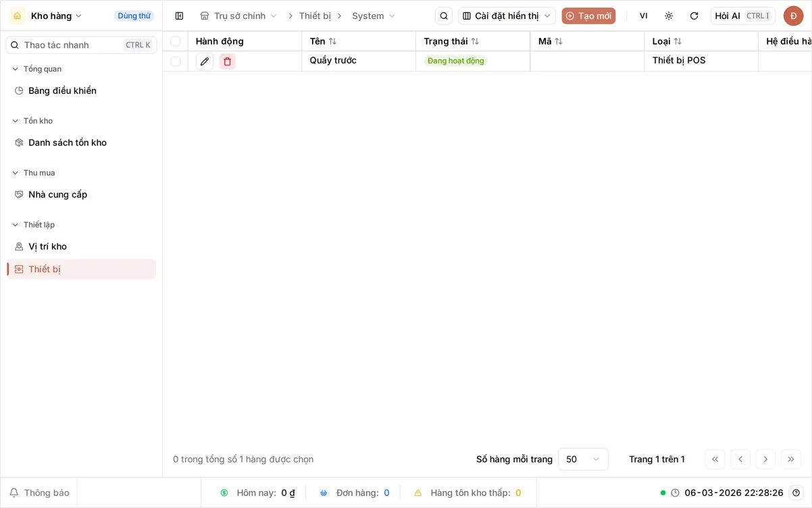The width and height of the screenshot is (812, 508).
Task: Open Danh sách tồn kho in sidebar
Action: click(81, 143)
